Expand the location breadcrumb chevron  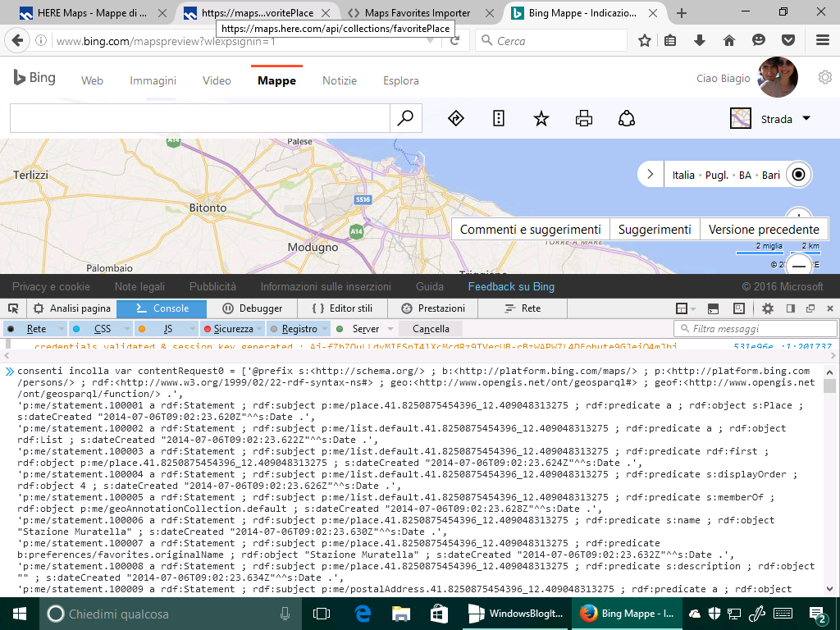651,175
